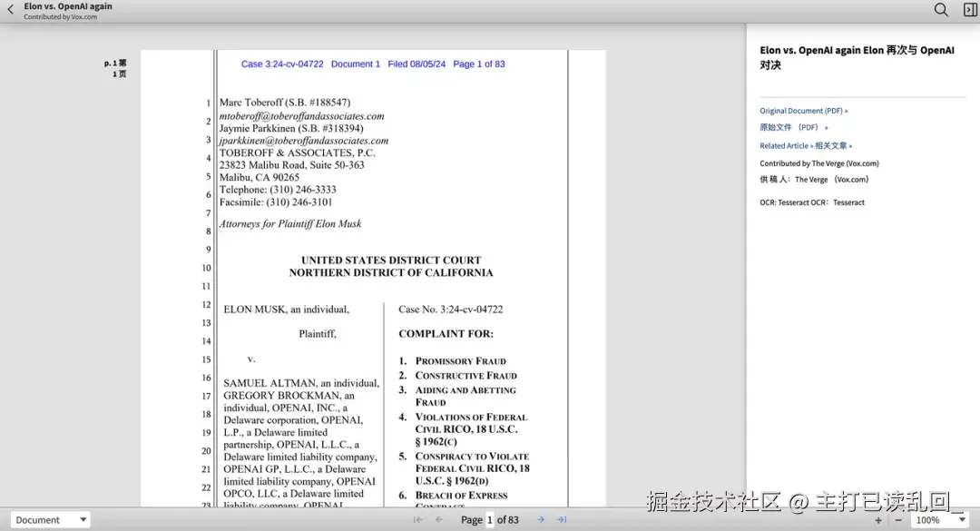Click 'Marc Toberoff (S.B. #188547)' line
980x531 pixels.
[x=284, y=103]
